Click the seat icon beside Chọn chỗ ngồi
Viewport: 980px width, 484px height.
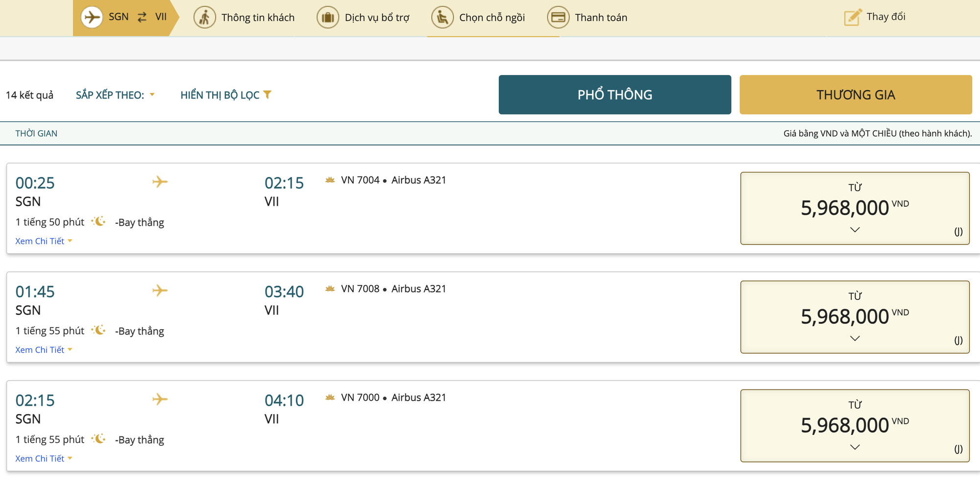pos(442,18)
